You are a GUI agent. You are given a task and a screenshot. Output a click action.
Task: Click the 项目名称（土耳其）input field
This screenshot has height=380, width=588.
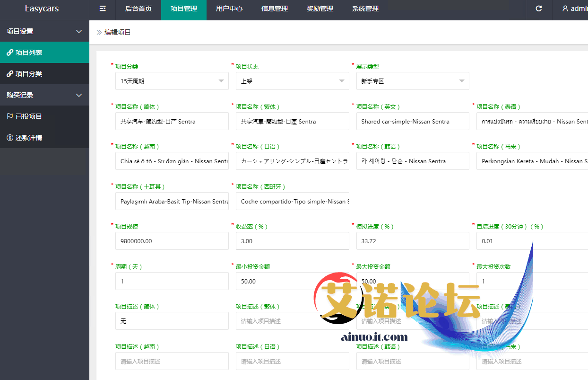pyautogui.click(x=172, y=201)
